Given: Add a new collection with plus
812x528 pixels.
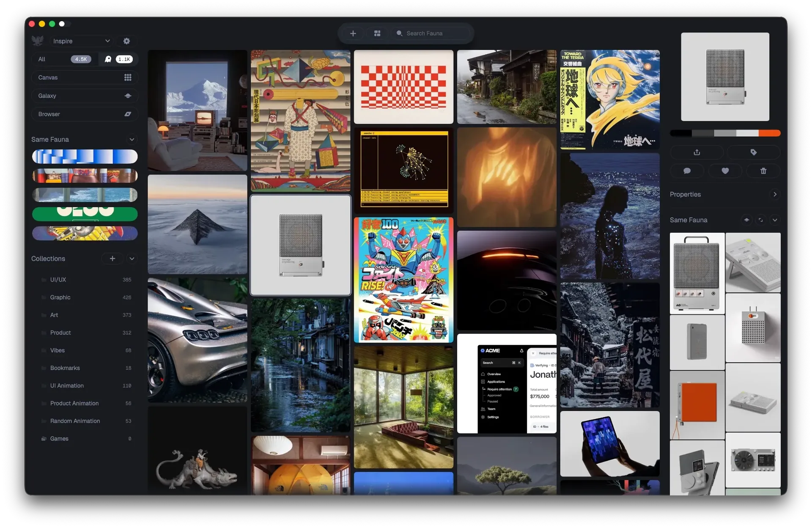Looking at the screenshot, I should pos(112,258).
